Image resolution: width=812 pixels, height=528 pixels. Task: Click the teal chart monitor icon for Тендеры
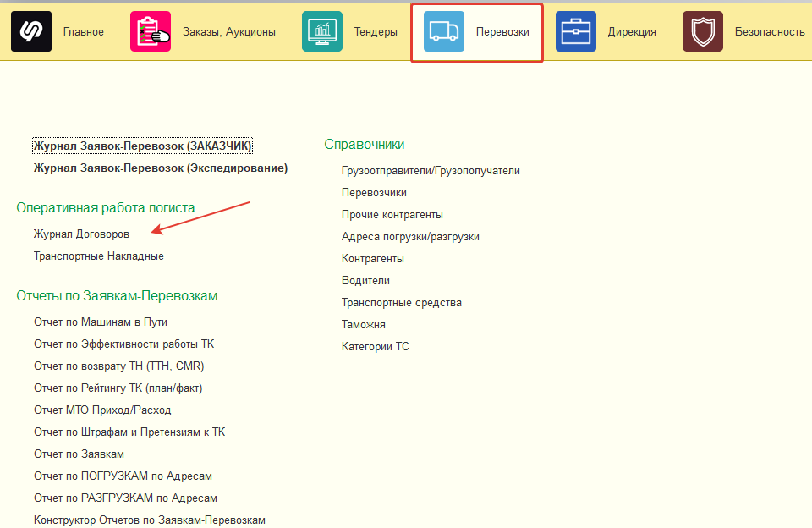(322, 31)
